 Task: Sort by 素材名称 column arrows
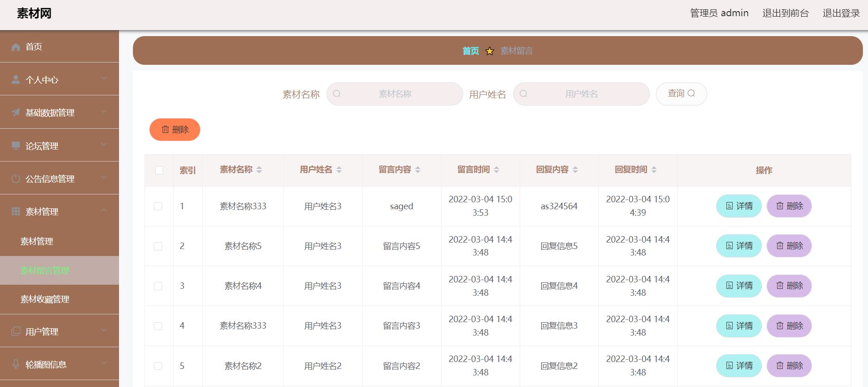pos(259,170)
